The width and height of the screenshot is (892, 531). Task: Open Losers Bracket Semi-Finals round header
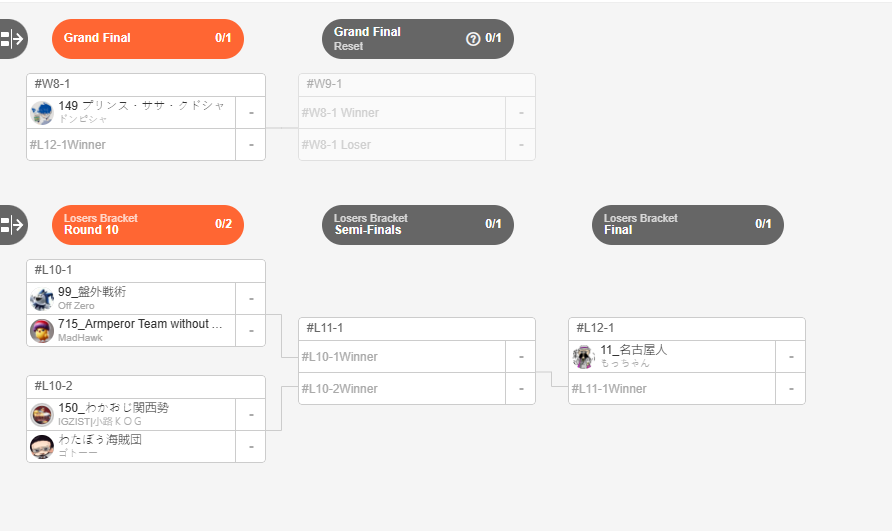[x=417, y=225]
